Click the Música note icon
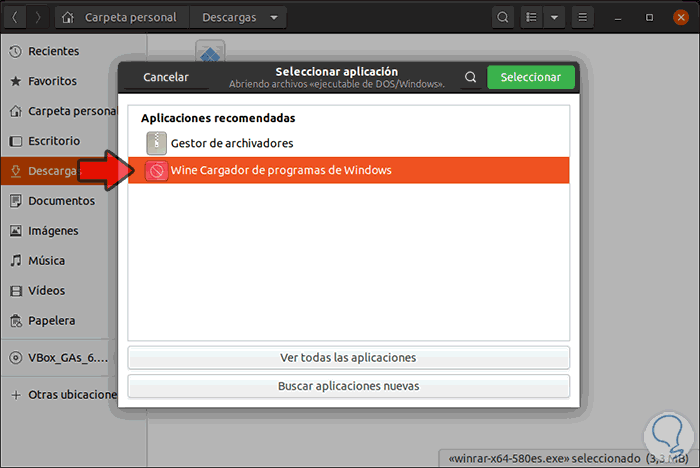The height and width of the screenshot is (468, 700). pos(16,261)
